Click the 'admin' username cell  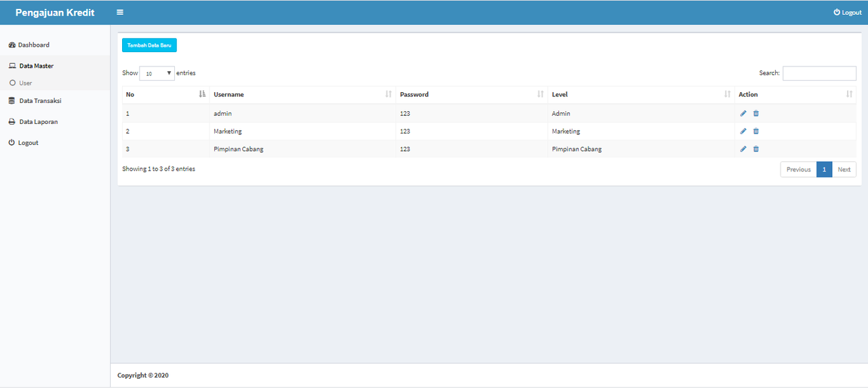[302, 113]
